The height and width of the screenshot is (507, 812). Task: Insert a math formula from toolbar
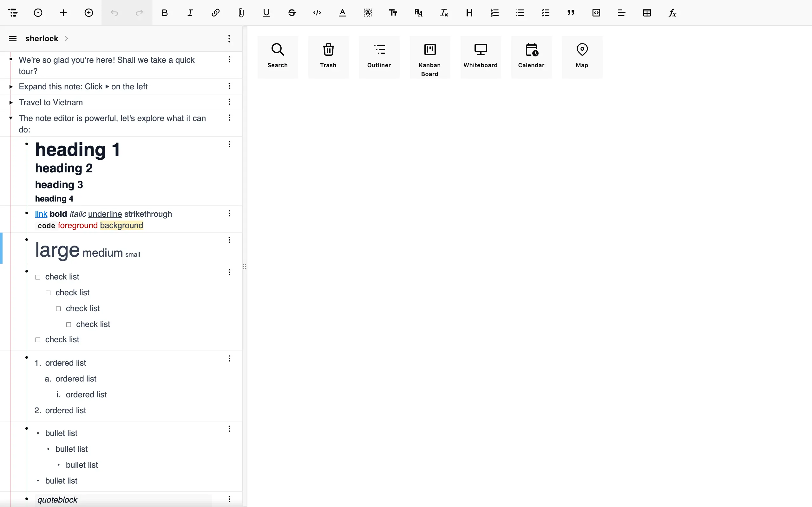(x=672, y=13)
